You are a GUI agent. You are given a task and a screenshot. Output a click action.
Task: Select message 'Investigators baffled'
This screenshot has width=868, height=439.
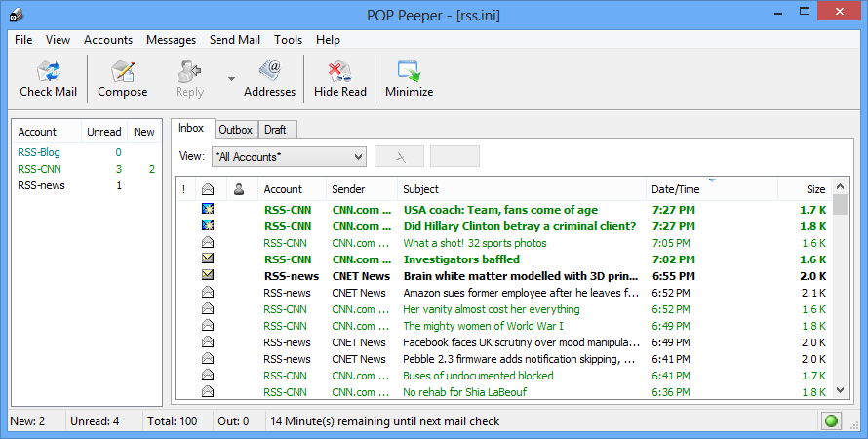(x=504, y=259)
